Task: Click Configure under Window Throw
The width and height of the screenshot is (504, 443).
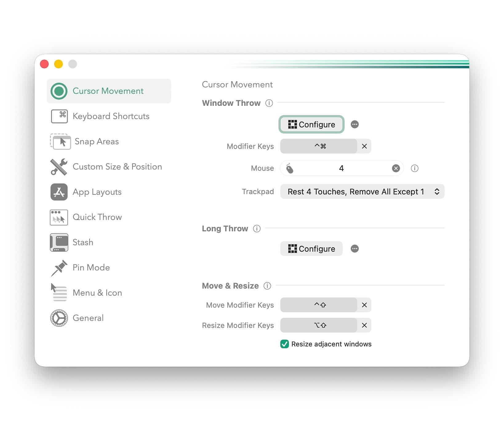Action: click(x=311, y=124)
